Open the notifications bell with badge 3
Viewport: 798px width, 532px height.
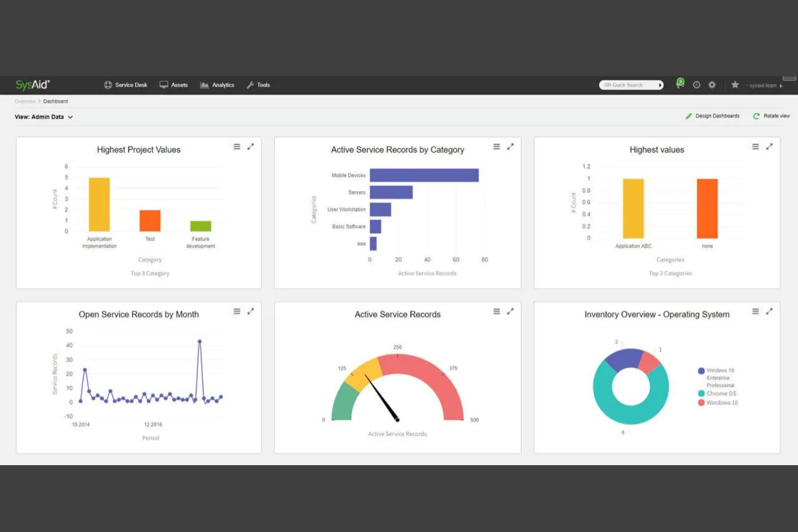click(x=679, y=85)
